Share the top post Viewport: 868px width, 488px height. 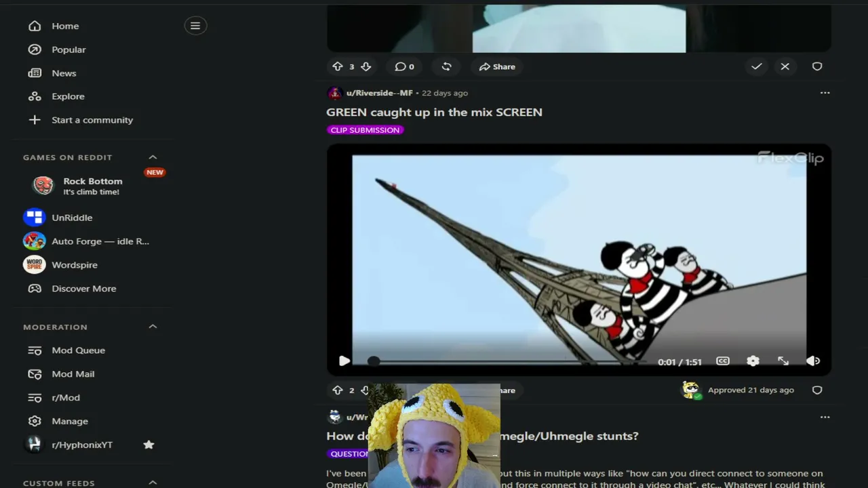(497, 66)
